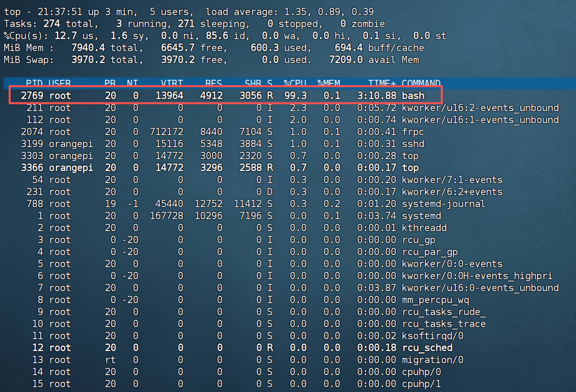Image resolution: width=576 pixels, height=392 pixels.
Task: Click the rcu_tasks_rude_ command
Action: click(444, 312)
